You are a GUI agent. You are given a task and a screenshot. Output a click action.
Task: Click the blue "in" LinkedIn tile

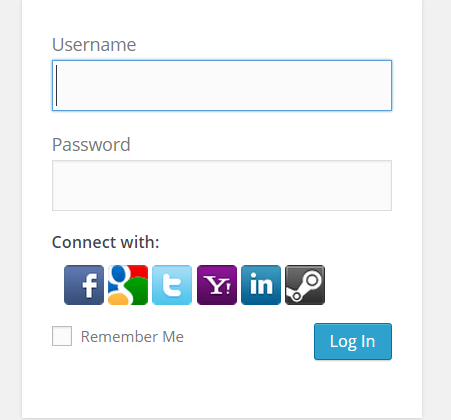pyautogui.click(x=261, y=285)
